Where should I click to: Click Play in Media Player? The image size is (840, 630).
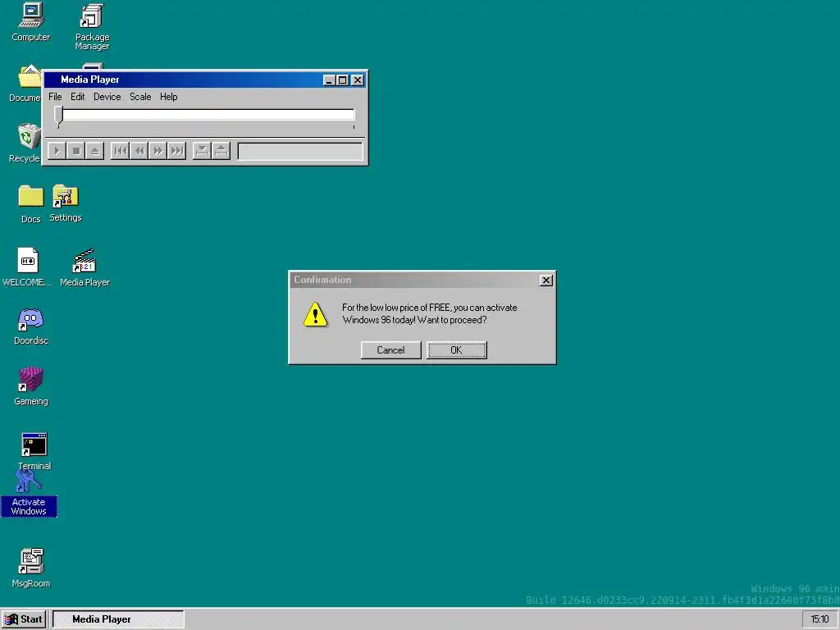[57, 151]
